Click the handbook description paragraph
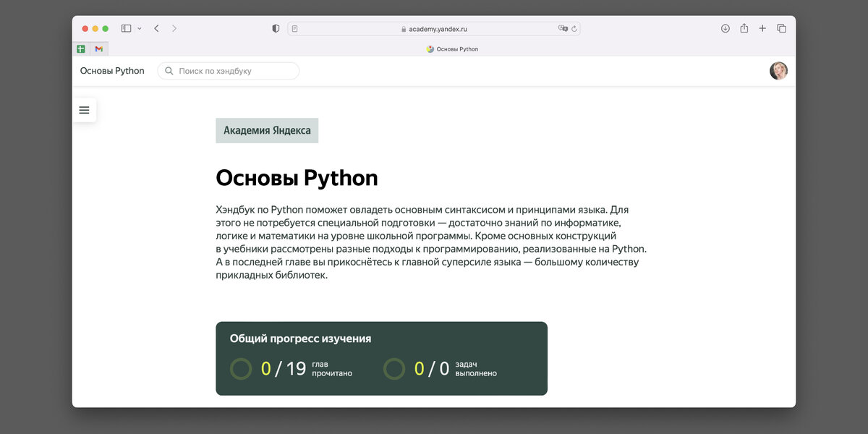The width and height of the screenshot is (868, 434). pyautogui.click(x=431, y=242)
